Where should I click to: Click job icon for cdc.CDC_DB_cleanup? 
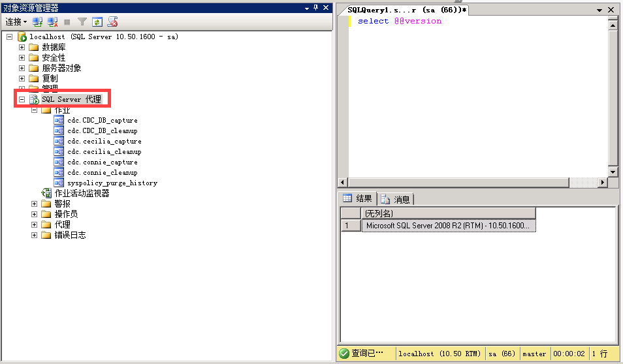(x=59, y=130)
